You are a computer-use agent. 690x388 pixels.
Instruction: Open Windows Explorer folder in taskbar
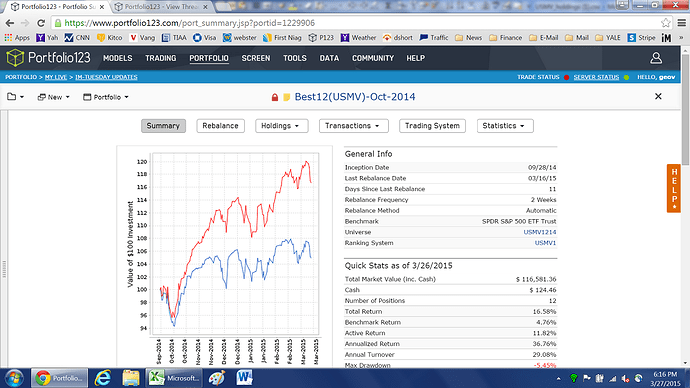[x=131, y=378]
